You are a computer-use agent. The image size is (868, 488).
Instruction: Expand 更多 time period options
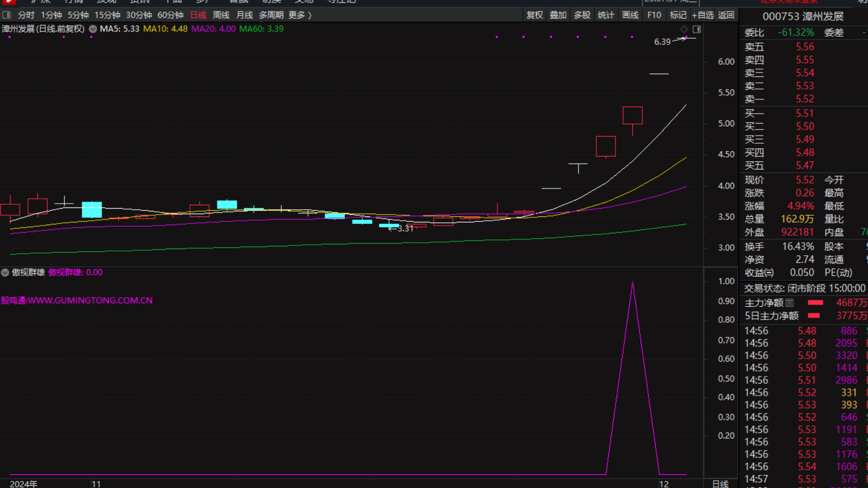coord(300,15)
